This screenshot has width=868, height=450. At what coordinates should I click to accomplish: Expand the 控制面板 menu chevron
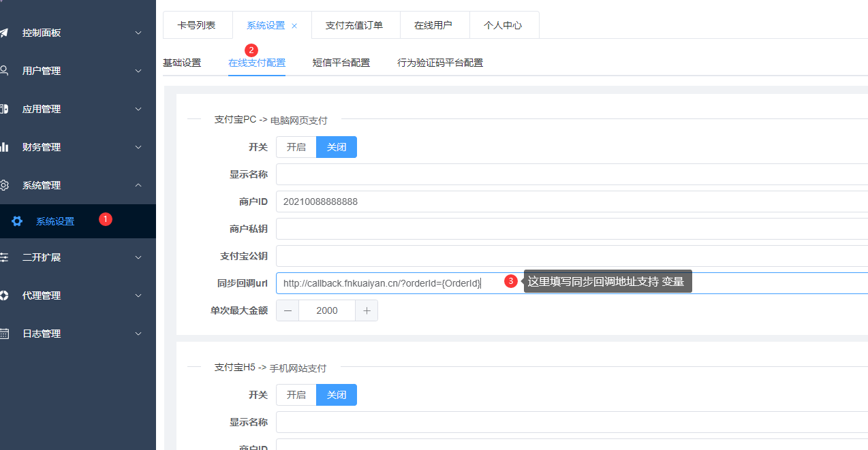pyautogui.click(x=138, y=33)
